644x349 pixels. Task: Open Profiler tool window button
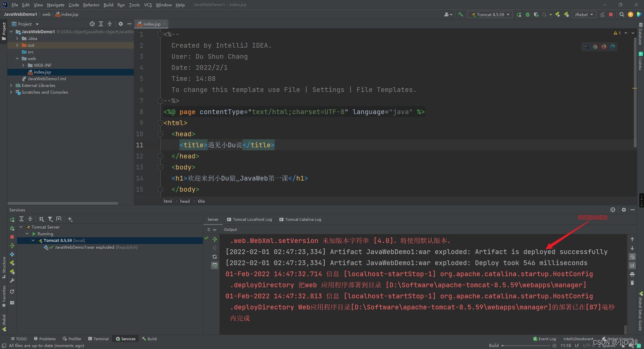pos(72,339)
